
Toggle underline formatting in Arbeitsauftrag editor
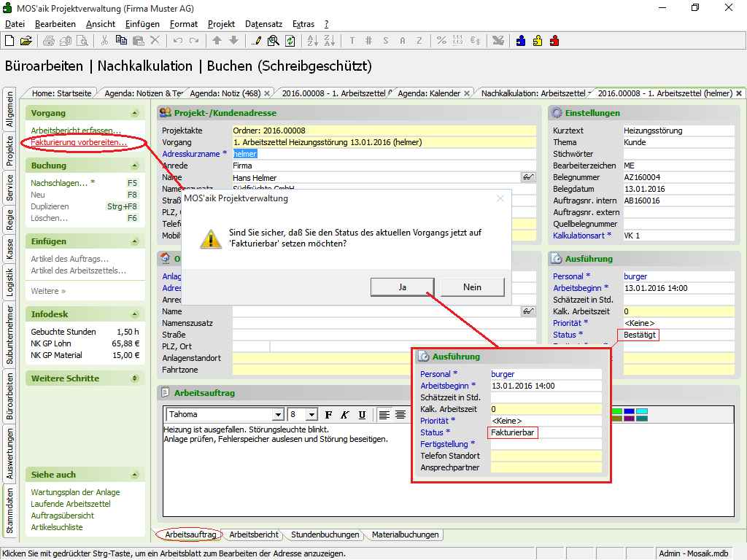click(x=362, y=415)
